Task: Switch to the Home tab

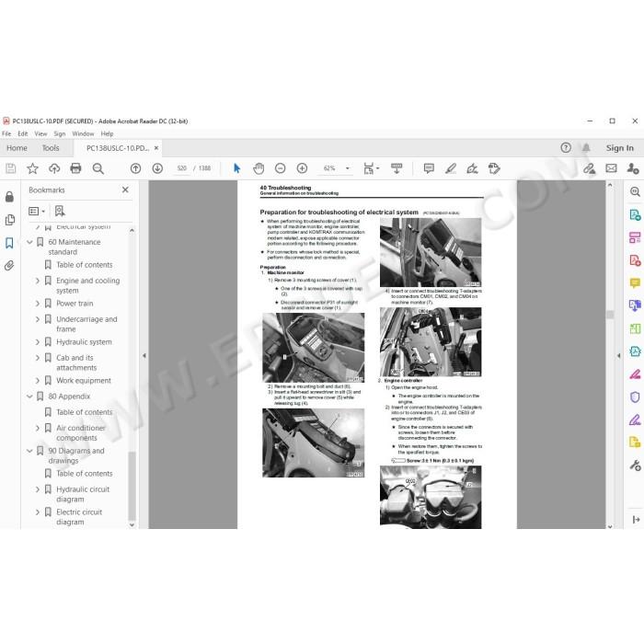Action: pos(17,148)
